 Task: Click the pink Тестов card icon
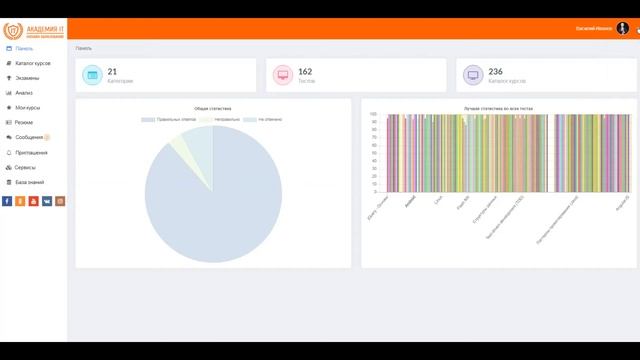pyautogui.click(x=283, y=75)
